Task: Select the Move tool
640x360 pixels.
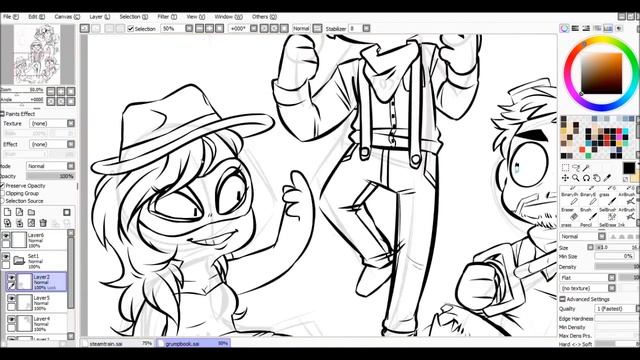Action: 565,178
